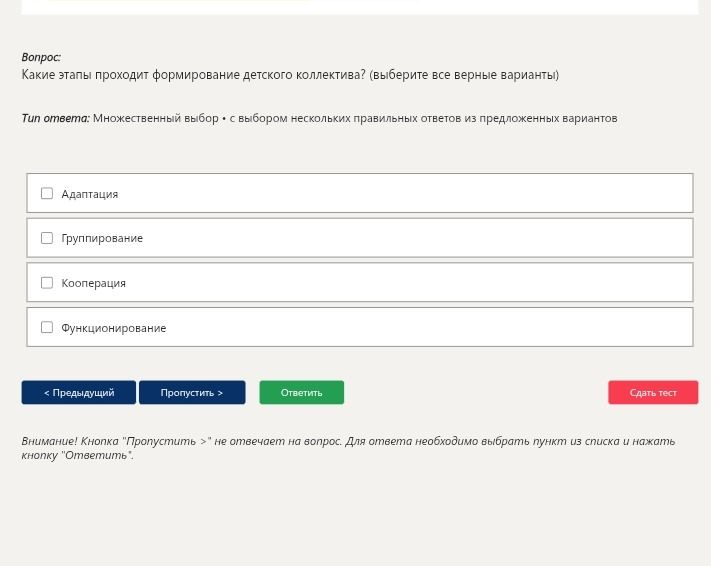Click the Вопрос: heading

click(41, 57)
